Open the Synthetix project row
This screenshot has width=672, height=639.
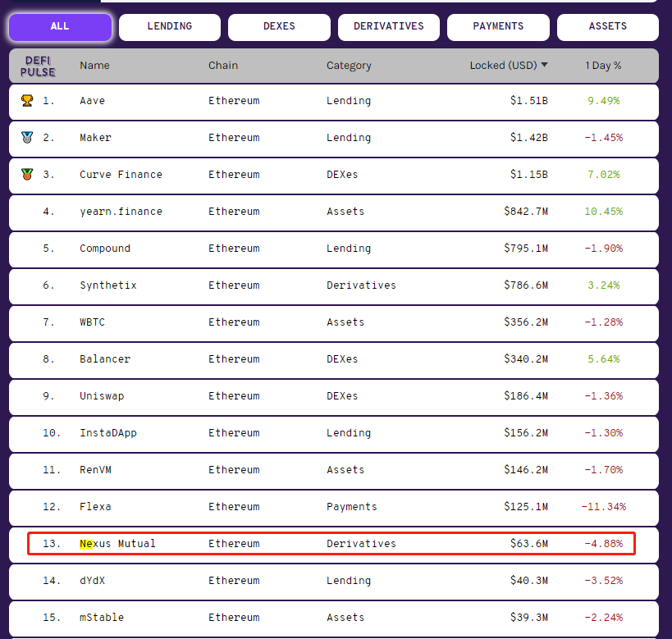pyautogui.click(x=333, y=287)
